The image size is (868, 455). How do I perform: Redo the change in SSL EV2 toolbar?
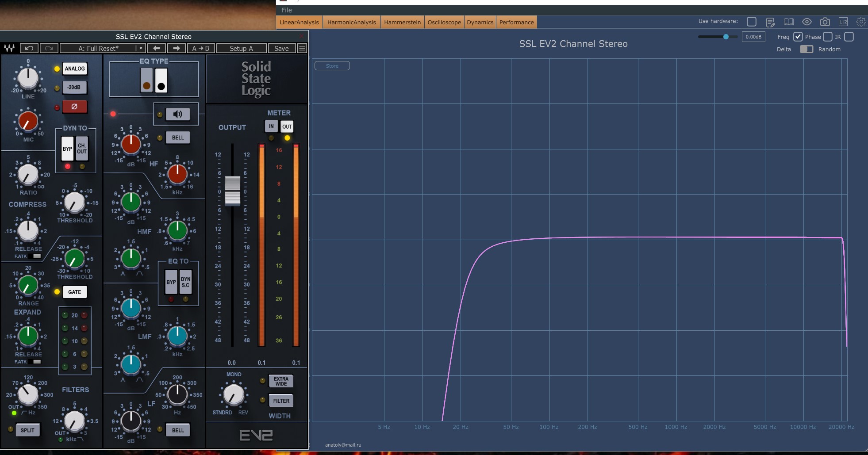[x=49, y=48]
